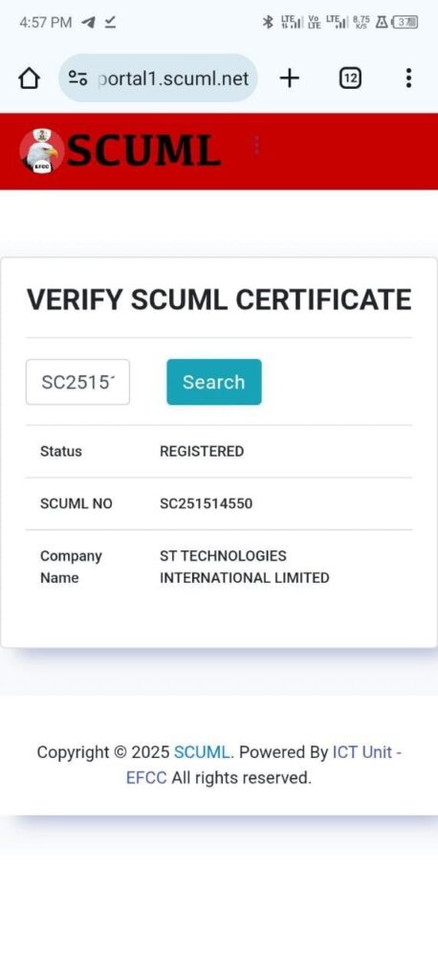The width and height of the screenshot is (438, 980).
Task: Click the portal1.scuml.net address bar
Action: tap(158, 78)
